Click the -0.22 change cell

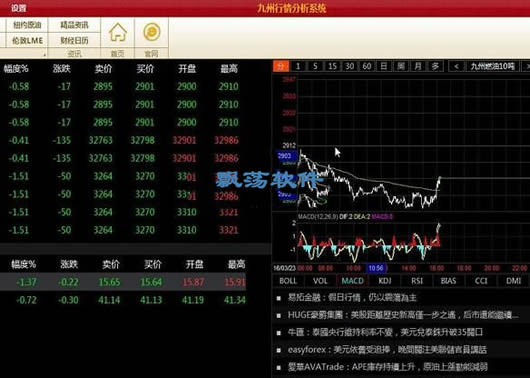coord(68,282)
